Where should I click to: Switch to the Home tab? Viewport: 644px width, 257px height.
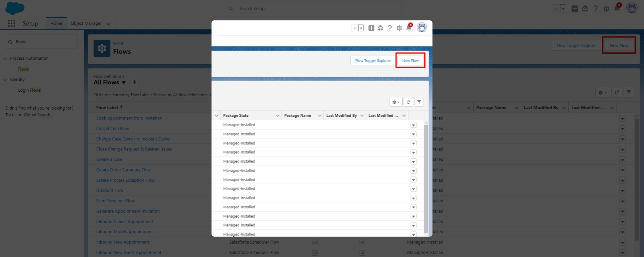(56, 24)
